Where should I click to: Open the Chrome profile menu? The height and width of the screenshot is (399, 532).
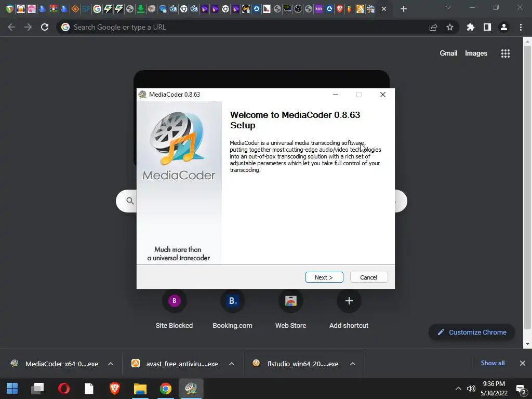click(x=504, y=27)
